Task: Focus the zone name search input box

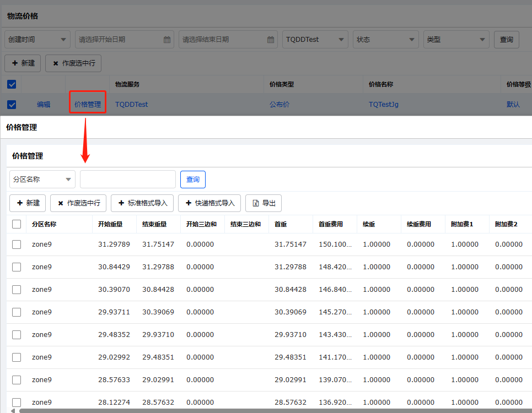Action: point(128,179)
